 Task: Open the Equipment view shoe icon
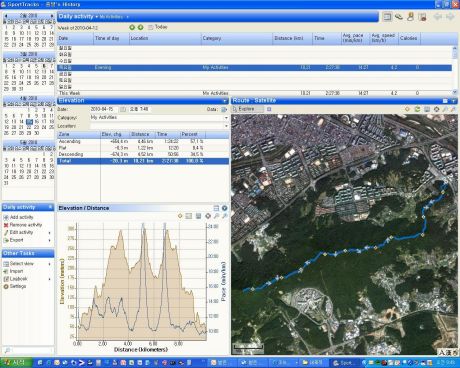(399, 16)
